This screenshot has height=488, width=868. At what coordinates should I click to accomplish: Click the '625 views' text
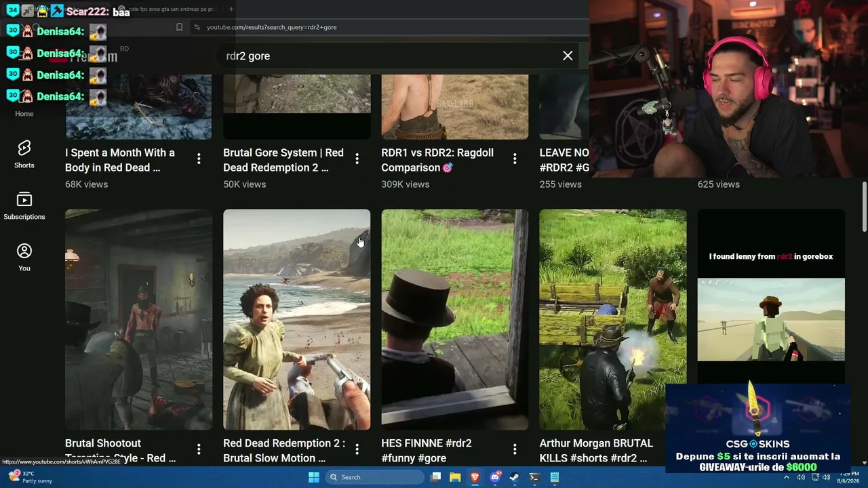[x=718, y=184]
